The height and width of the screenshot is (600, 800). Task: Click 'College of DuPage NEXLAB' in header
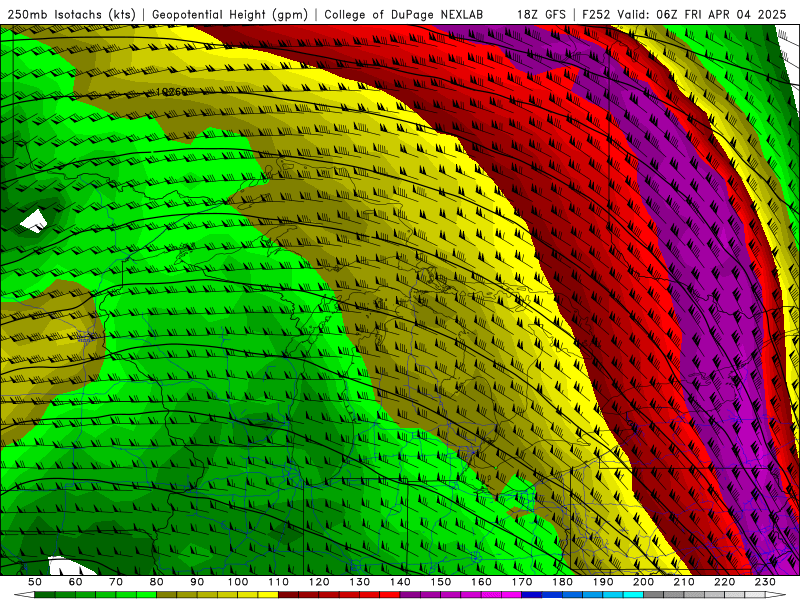404,14
